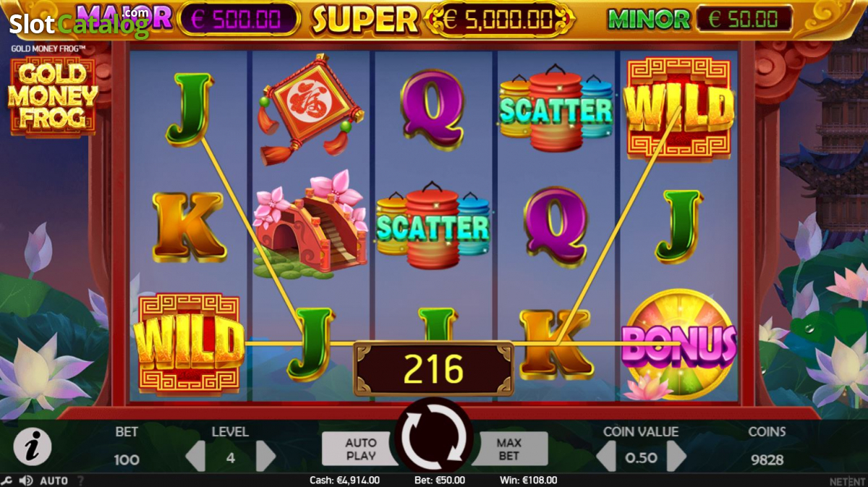
Task: Toggle AUTO in the bottom bar
Action: [x=54, y=480]
